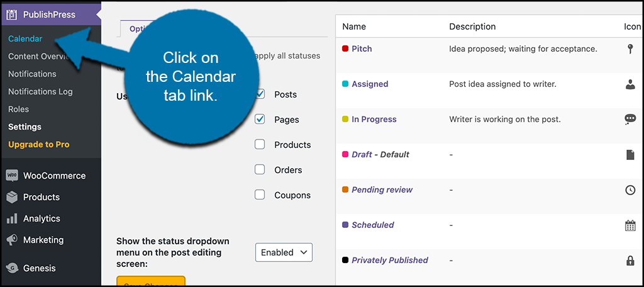Open the Roles menu item
644x287 pixels.
pos(18,110)
